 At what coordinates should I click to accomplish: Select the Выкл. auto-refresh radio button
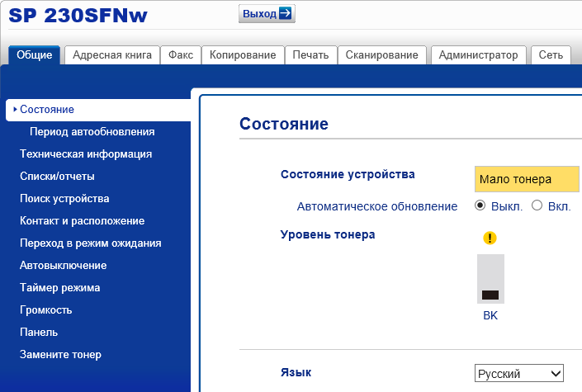pyautogui.click(x=480, y=205)
